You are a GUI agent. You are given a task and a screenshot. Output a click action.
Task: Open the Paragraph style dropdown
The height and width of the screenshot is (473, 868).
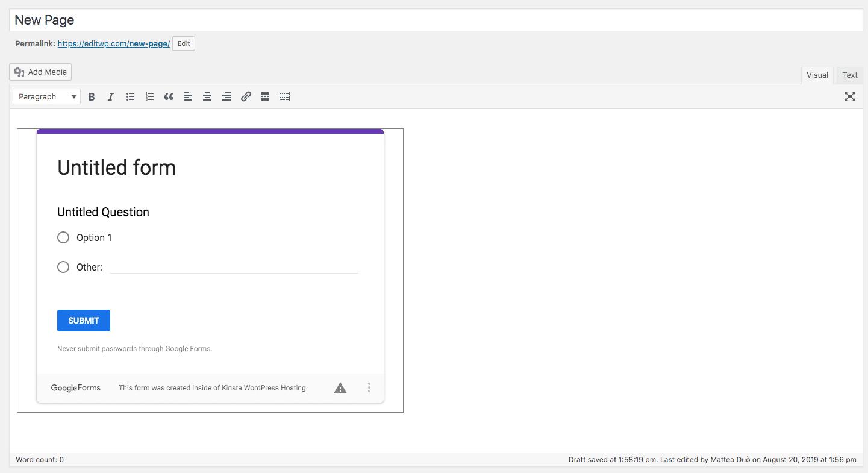pos(46,96)
